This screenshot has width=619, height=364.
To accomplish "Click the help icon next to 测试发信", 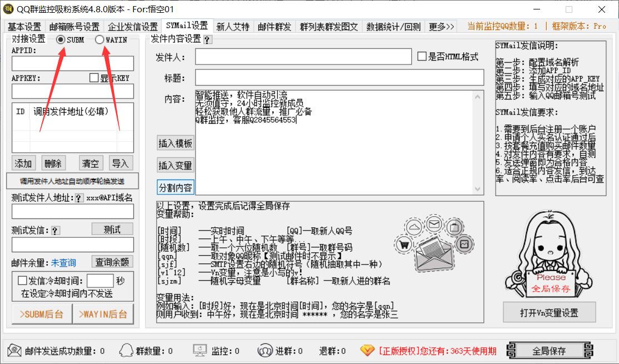I will click(x=56, y=231).
